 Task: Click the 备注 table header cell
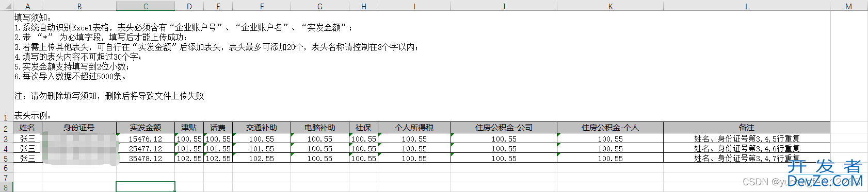[x=747, y=128]
